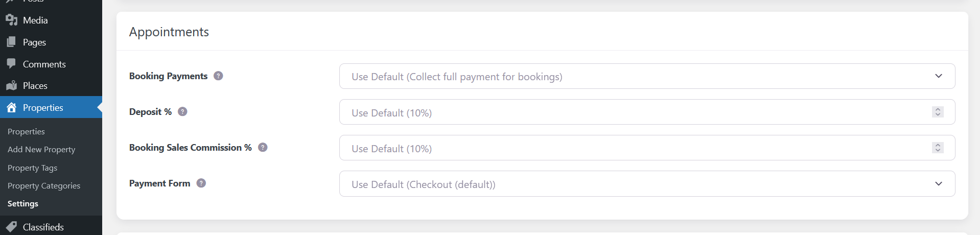Click the Media icon in sidebar
This screenshot has width=980, height=235.
point(11,20)
